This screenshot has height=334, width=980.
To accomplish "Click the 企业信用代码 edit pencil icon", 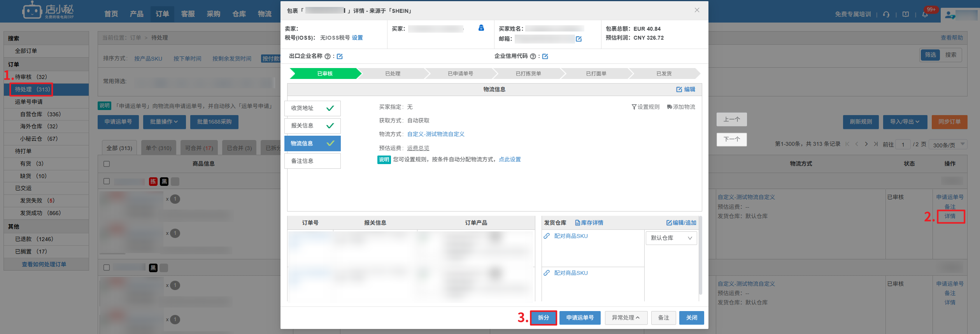I will tap(545, 56).
